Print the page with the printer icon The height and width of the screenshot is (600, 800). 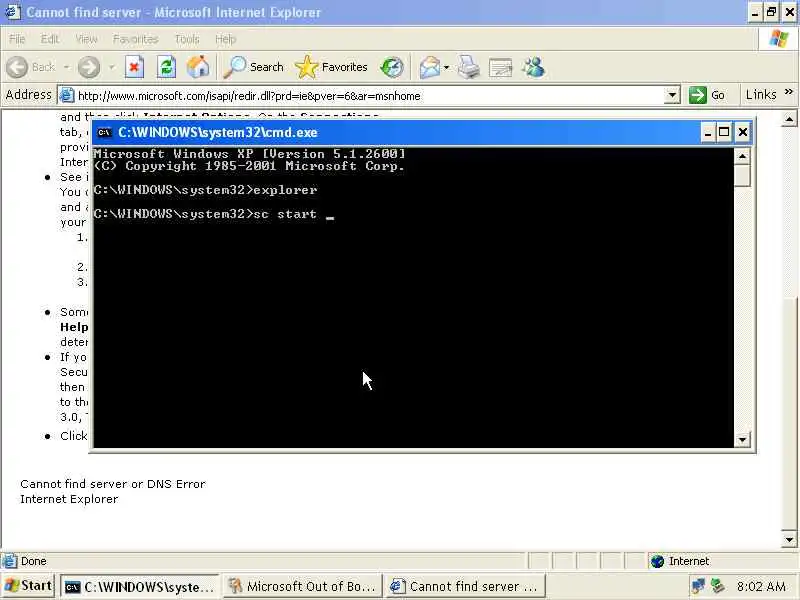[468, 67]
